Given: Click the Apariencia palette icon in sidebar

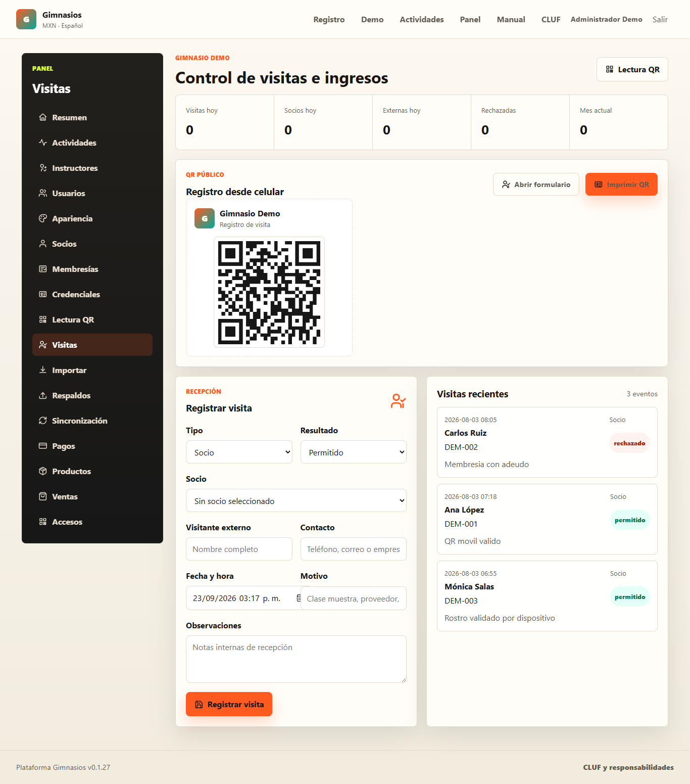Looking at the screenshot, I should [x=43, y=218].
